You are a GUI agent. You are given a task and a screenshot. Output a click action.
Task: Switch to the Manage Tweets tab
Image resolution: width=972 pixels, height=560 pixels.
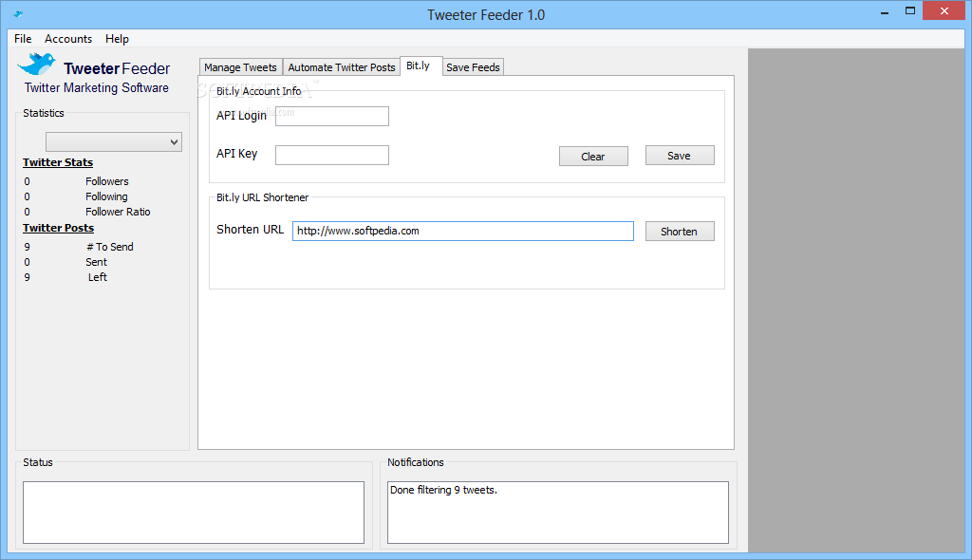point(240,67)
